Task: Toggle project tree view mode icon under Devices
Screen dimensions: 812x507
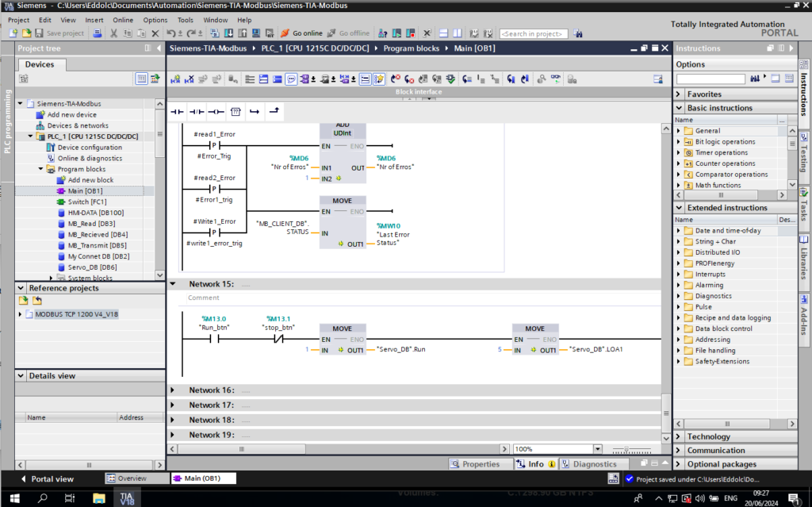Action: point(141,79)
